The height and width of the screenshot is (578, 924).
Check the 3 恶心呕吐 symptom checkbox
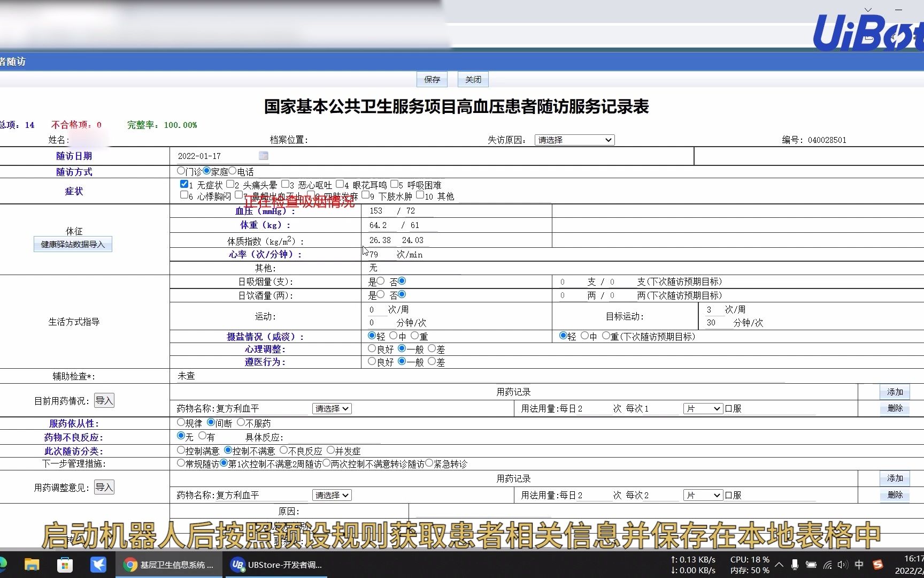(285, 184)
